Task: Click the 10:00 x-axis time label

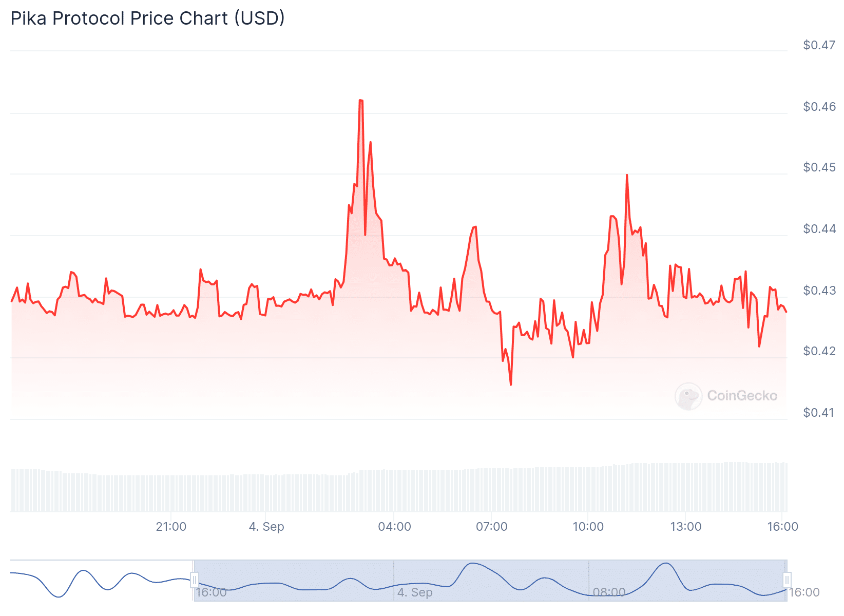Action: point(588,527)
